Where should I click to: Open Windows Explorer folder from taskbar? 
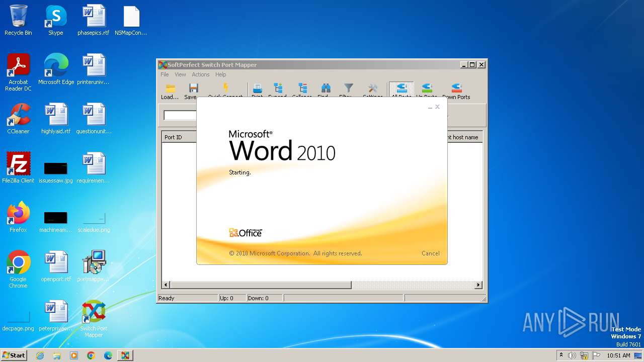click(x=57, y=355)
